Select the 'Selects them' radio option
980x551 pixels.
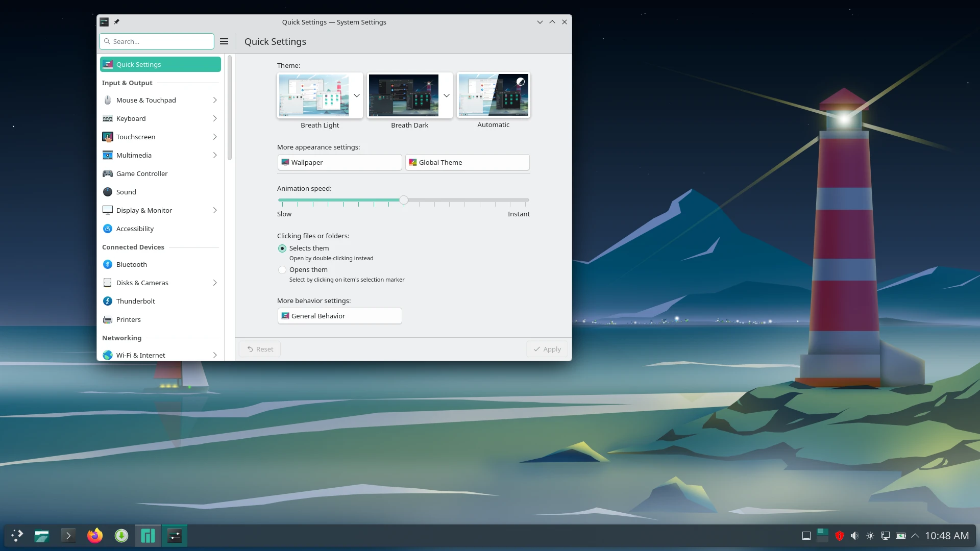[x=282, y=248]
